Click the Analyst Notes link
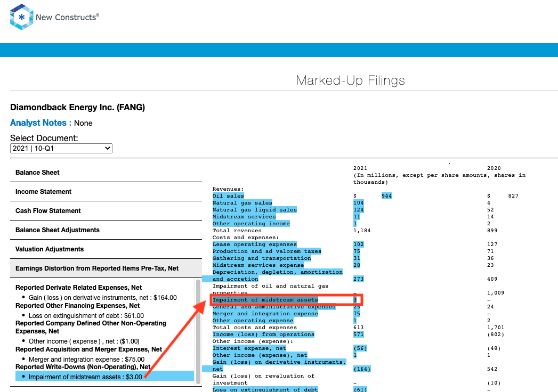Screen dimensions: 558x392 [x=38, y=123]
